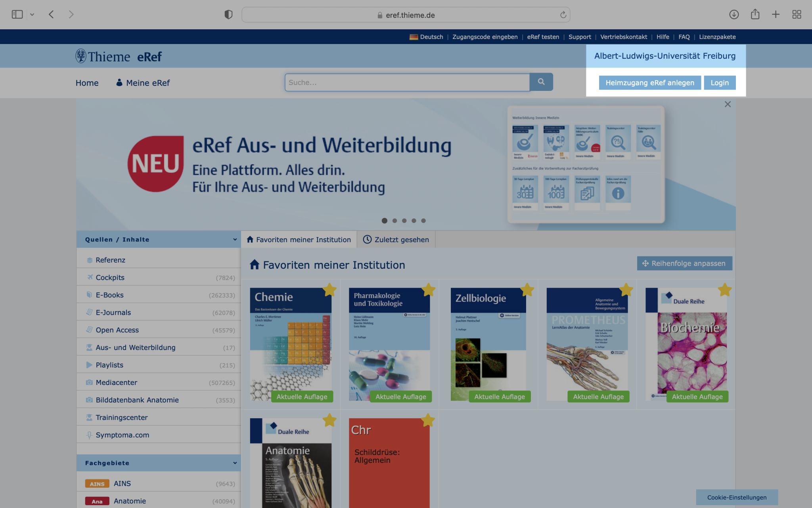Select the third carousel dot indicator
The image size is (812, 508).
click(x=404, y=221)
